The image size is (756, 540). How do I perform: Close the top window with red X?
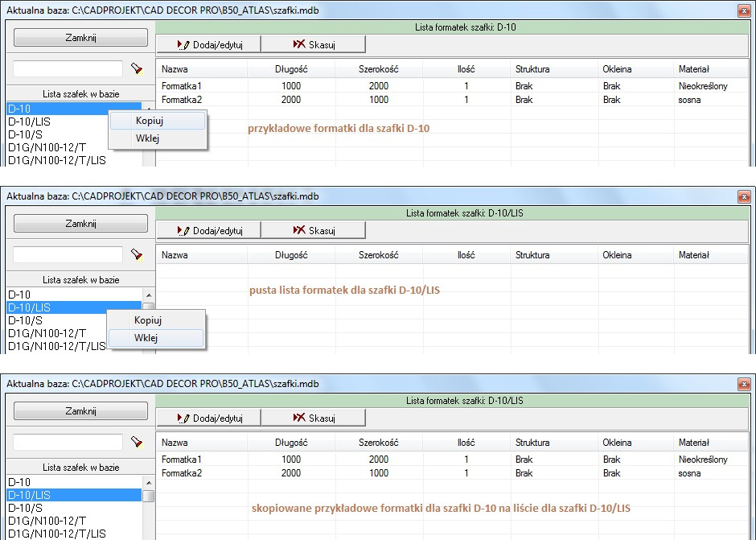(x=744, y=10)
